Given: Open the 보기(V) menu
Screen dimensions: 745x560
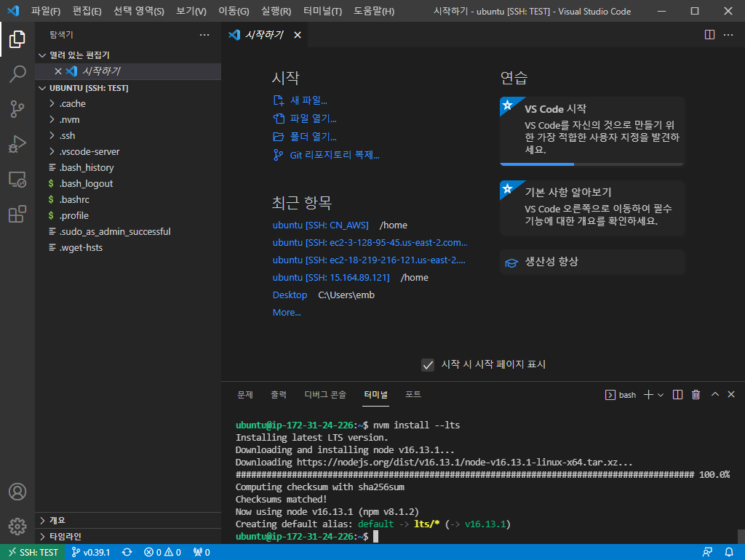Looking at the screenshot, I should (x=191, y=11).
